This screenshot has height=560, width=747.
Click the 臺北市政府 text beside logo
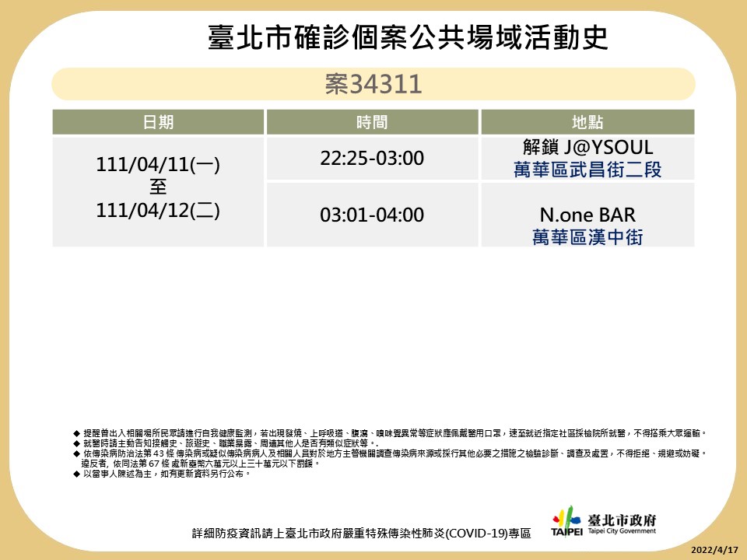click(x=622, y=520)
